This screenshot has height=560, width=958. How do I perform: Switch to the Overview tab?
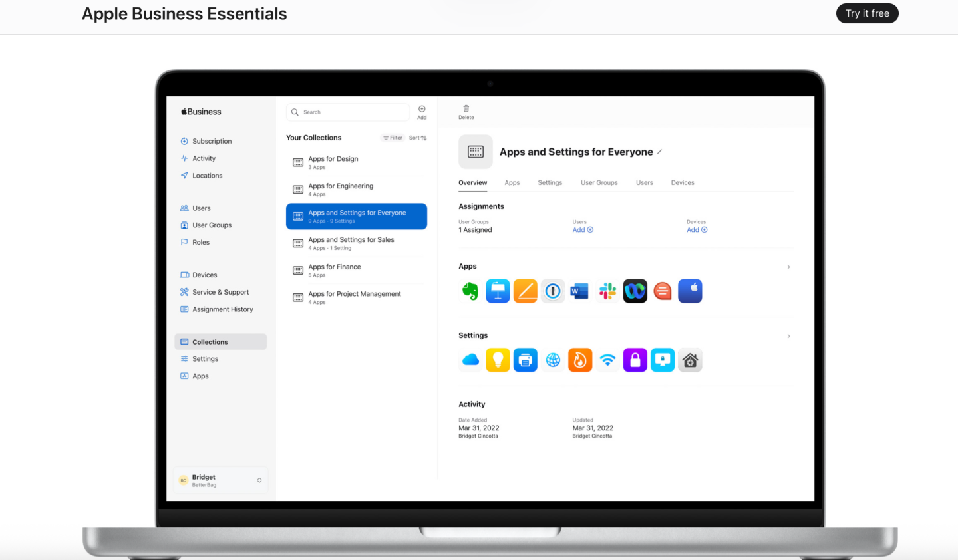coord(473,182)
